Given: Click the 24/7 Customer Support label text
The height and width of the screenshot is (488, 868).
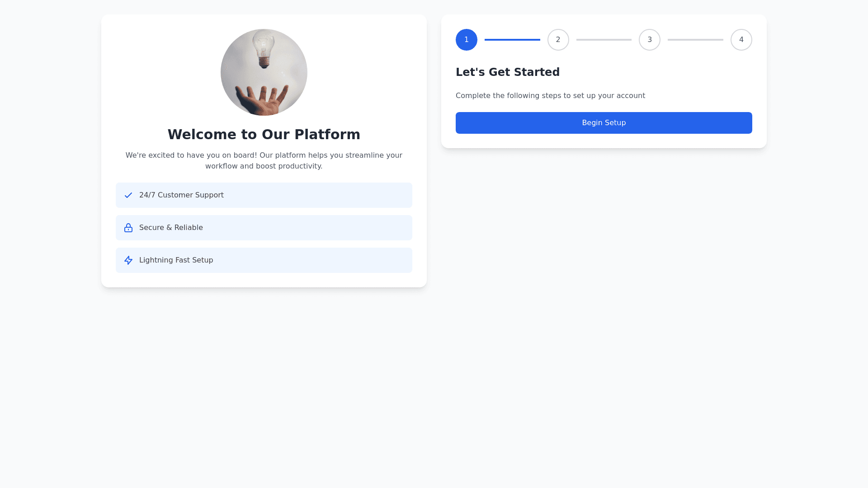Looking at the screenshot, I should (181, 195).
